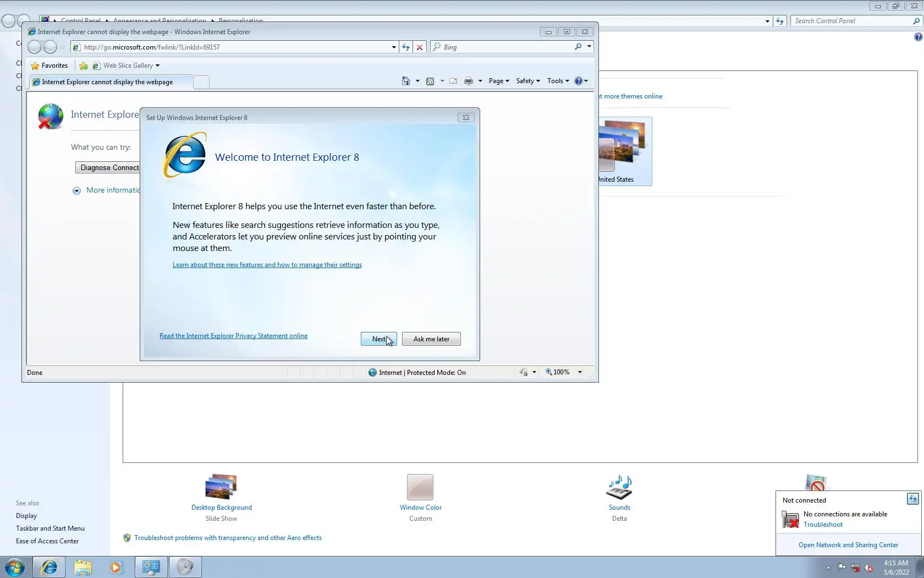Click the Bing search magnifier icon

(578, 47)
